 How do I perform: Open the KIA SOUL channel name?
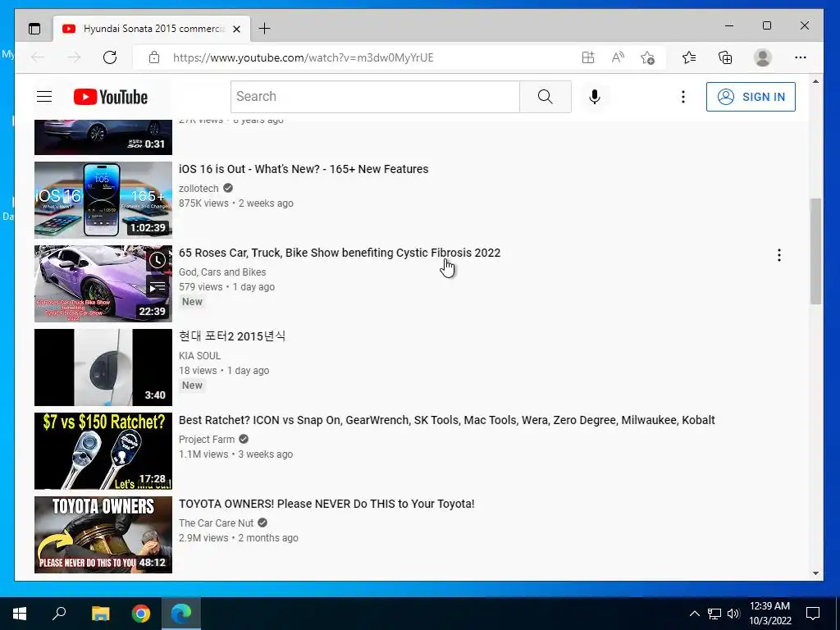(x=200, y=355)
